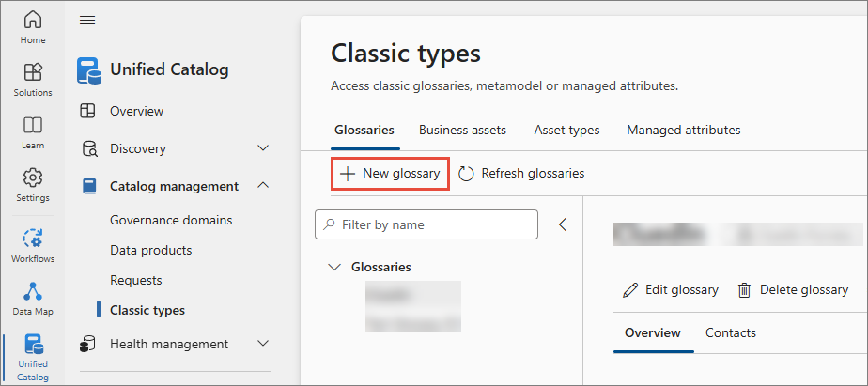Collapse the glossary list pane arrow
Screen dimensions: 868x386
[x=563, y=224]
